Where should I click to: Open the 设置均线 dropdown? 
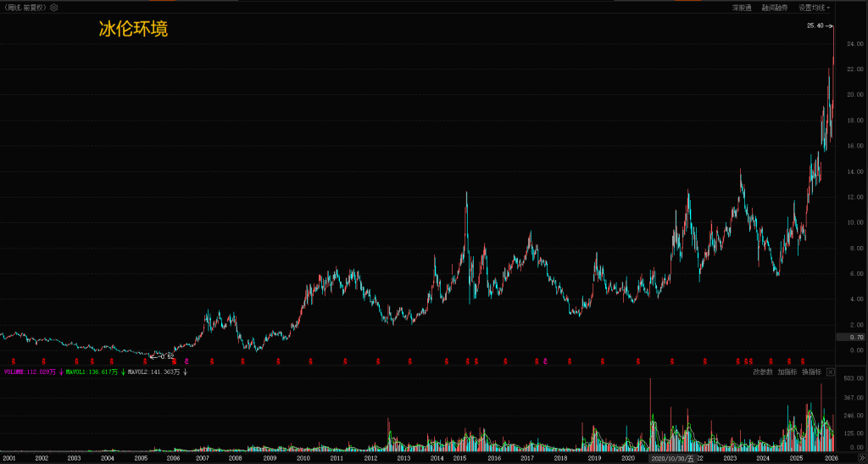point(814,8)
